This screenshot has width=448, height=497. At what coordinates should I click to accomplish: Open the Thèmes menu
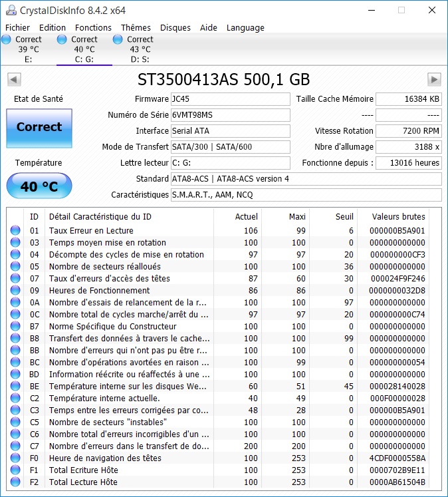136,27
